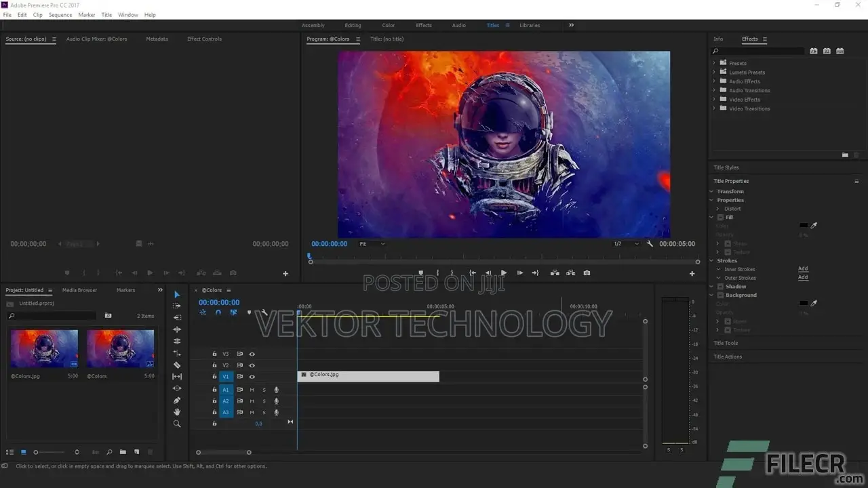Image resolution: width=868 pixels, height=488 pixels.
Task: Step forward one frame in Program monitor
Action: pos(519,273)
